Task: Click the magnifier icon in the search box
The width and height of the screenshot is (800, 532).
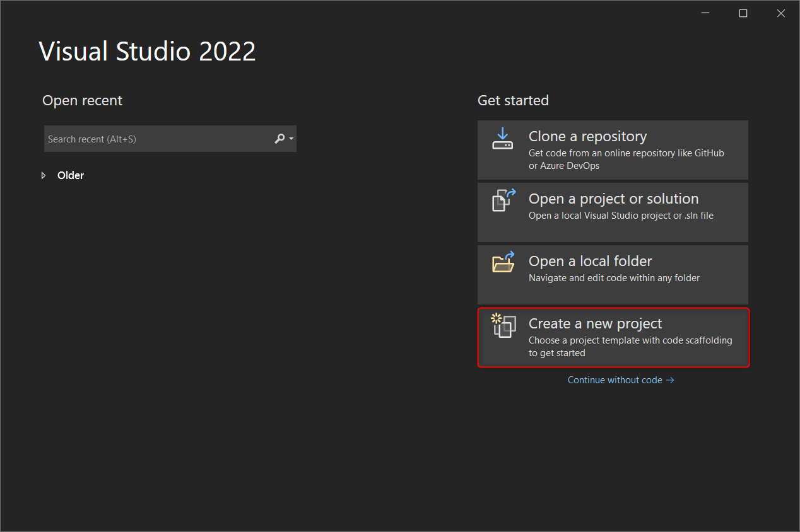Action: tap(279, 139)
